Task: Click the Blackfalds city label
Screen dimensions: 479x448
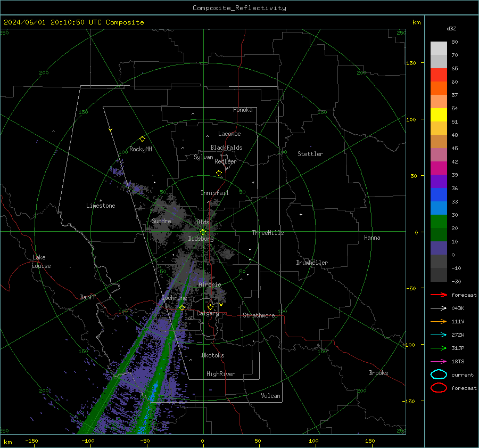Action: click(226, 148)
